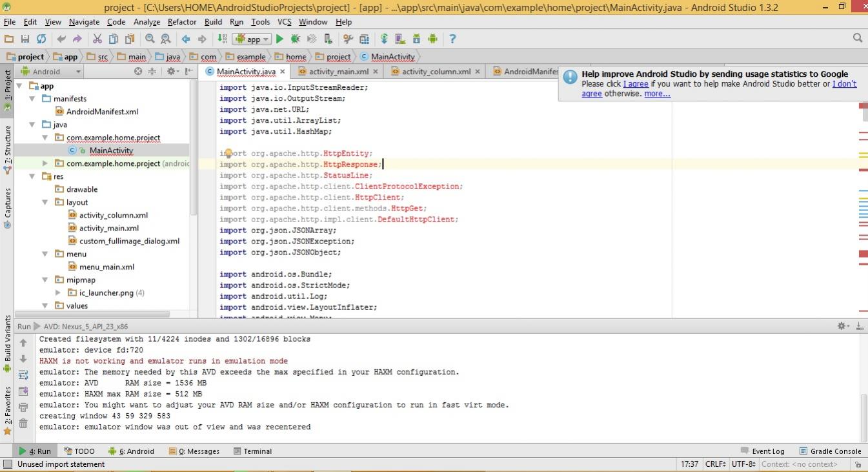Click the Collapse All icon in Project panel
The width and height of the screenshot is (868, 472).
[153, 72]
